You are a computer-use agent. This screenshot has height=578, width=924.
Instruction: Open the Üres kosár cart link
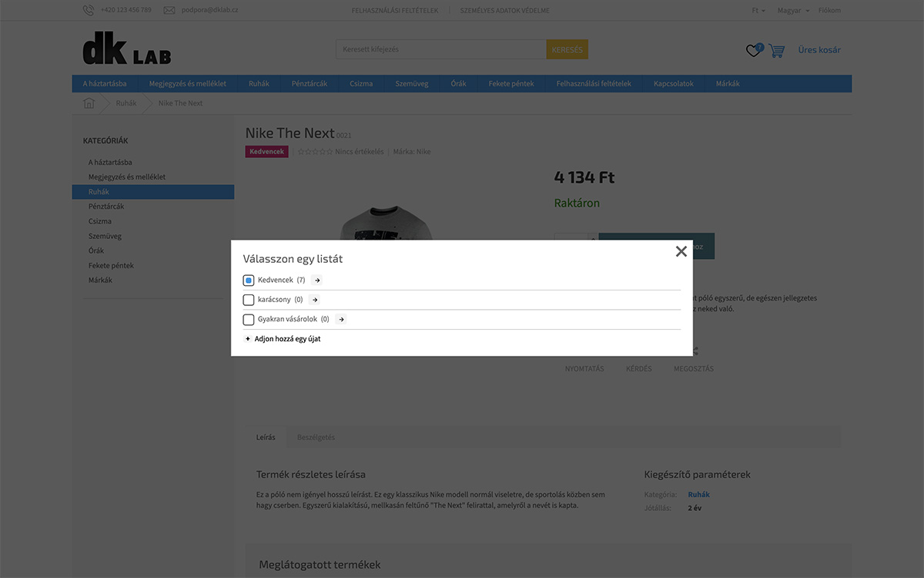point(819,50)
